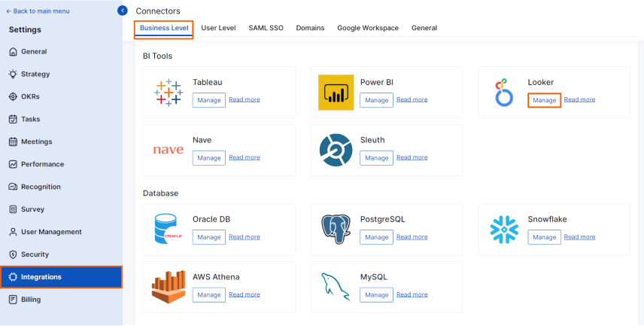Open OKRs settings label in sidebar
Image resolution: width=644 pixels, height=326 pixels.
click(x=30, y=96)
